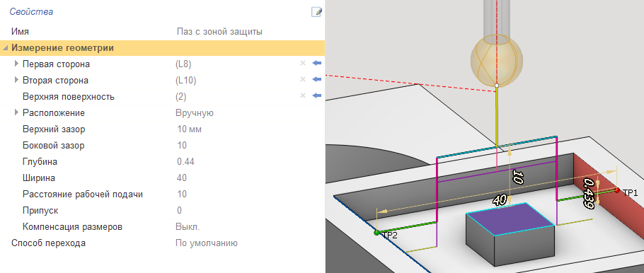644x273 pixels.
Task: Select the (2) value of Верхняя поверхность
Action: click(180, 97)
